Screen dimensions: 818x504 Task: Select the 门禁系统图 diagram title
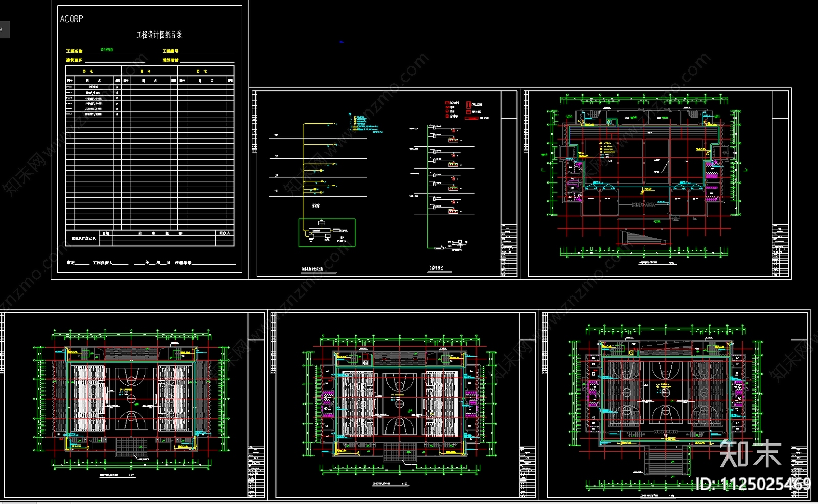coord(436,268)
